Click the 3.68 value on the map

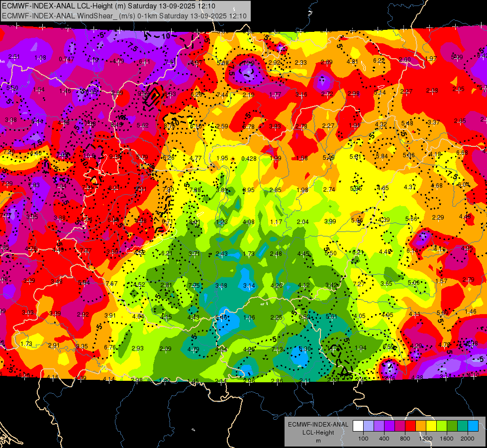point(221,285)
